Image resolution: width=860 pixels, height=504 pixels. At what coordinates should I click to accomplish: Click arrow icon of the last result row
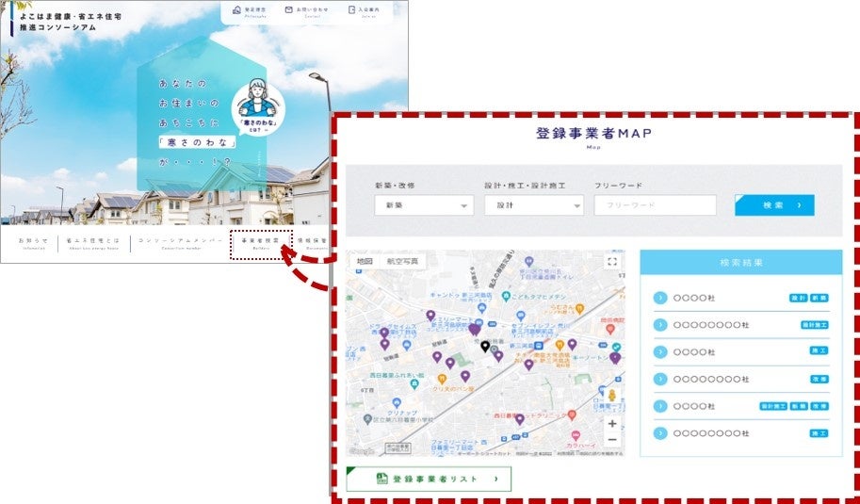(x=660, y=433)
